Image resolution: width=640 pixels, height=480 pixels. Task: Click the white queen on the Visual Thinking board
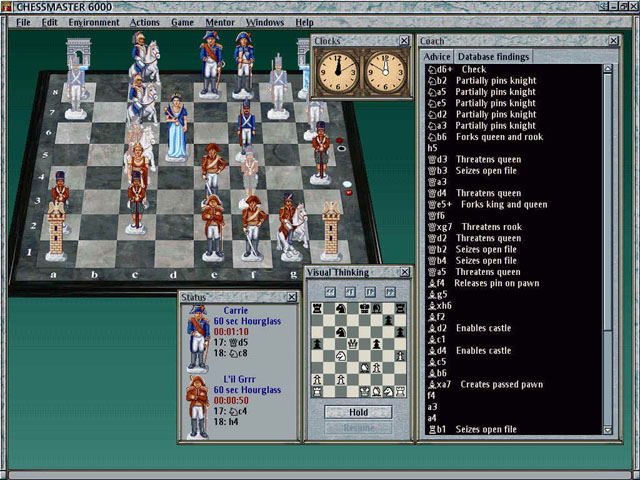click(x=353, y=344)
